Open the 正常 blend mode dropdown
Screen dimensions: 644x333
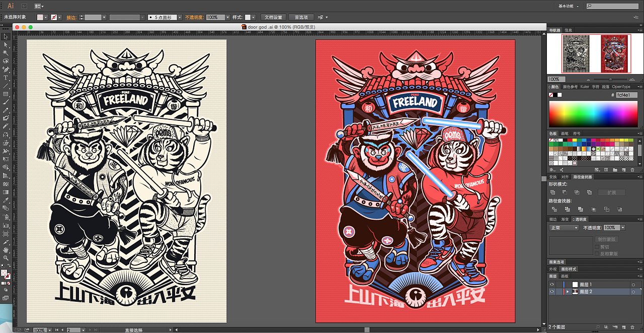pyautogui.click(x=564, y=228)
